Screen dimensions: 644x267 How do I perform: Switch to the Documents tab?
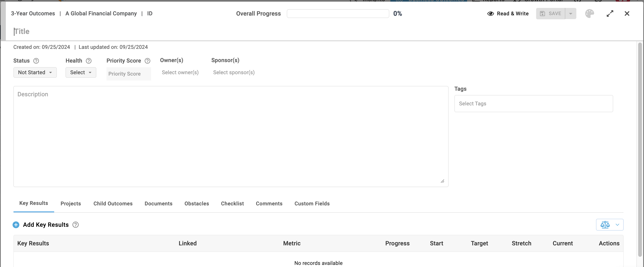159,204
